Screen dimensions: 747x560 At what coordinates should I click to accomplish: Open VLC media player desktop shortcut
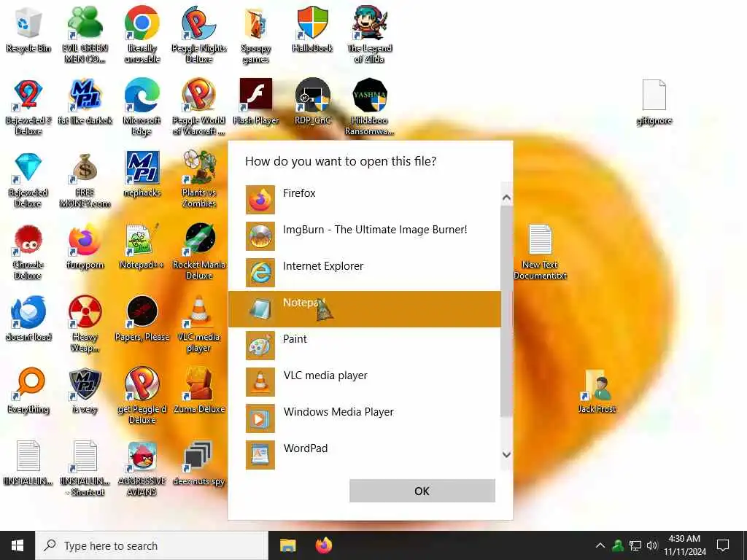click(x=198, y=324)
